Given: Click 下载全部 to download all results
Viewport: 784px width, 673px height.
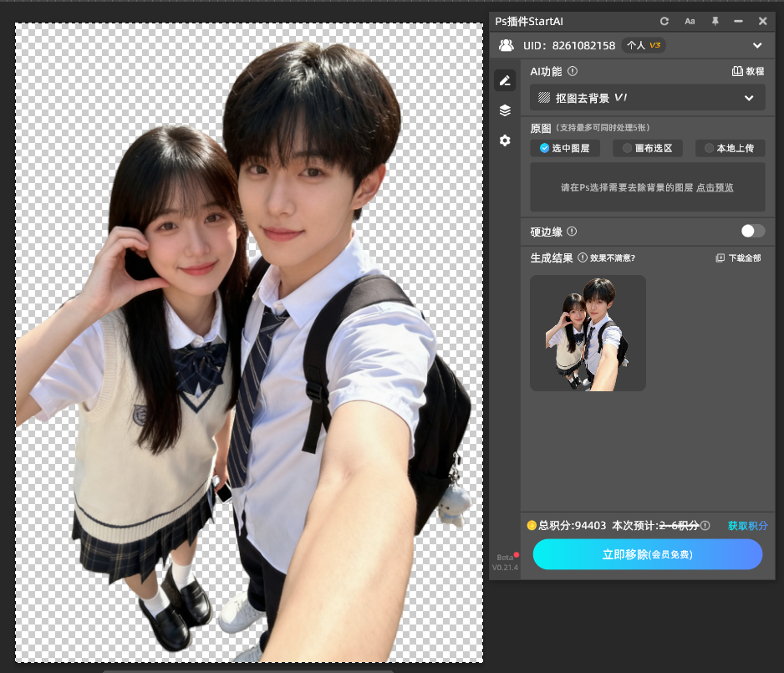Looking at the screenshot, I should coord(739,258).
